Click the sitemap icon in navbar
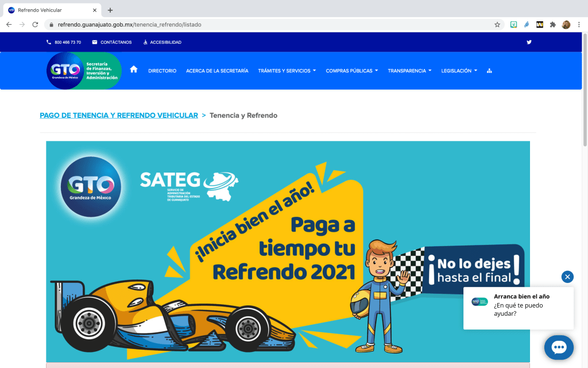The height and width of the screenshot is (368, 588). [489, 71]
